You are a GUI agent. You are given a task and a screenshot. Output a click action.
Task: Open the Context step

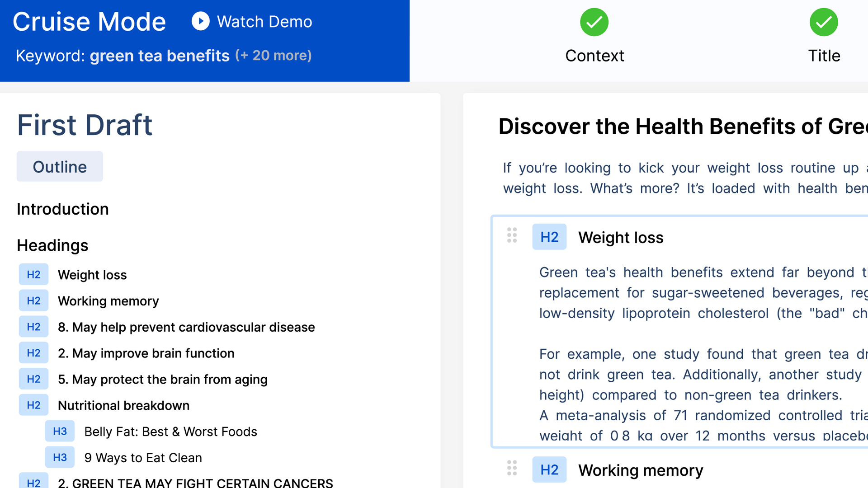[x=594, y=56]
